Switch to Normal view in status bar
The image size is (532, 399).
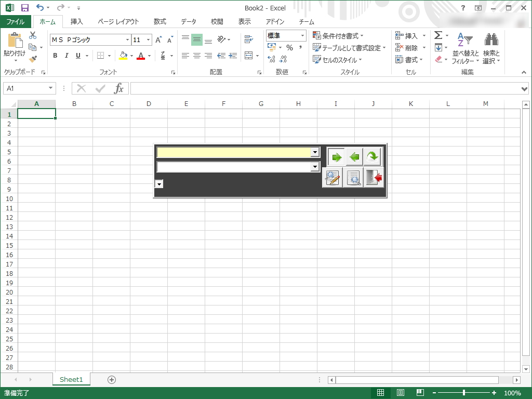381,393
